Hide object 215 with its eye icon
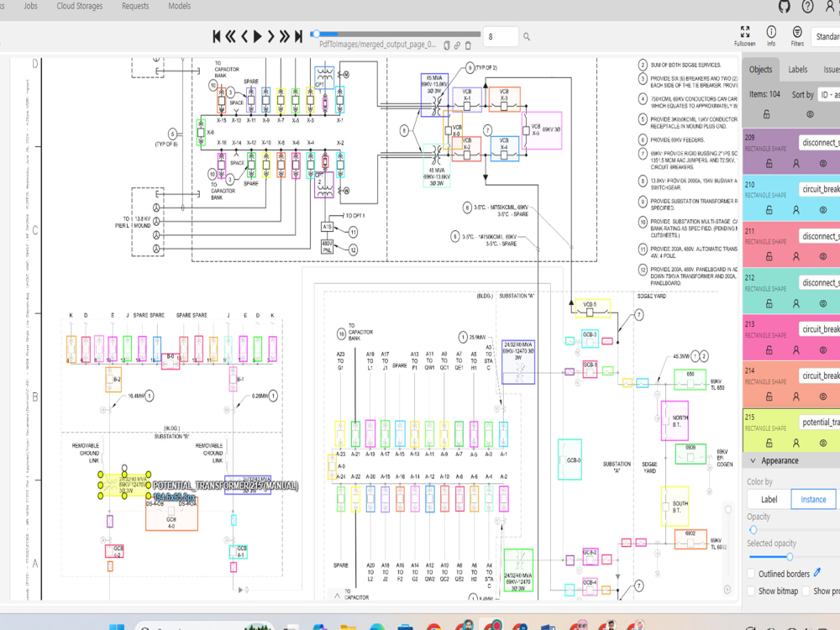The height and width of the screenshot is (630, 840). coord(823,443)
